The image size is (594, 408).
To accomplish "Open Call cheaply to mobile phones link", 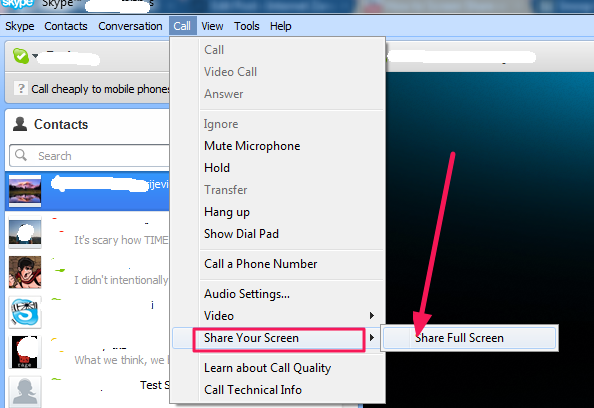I will tap(100, 89).
